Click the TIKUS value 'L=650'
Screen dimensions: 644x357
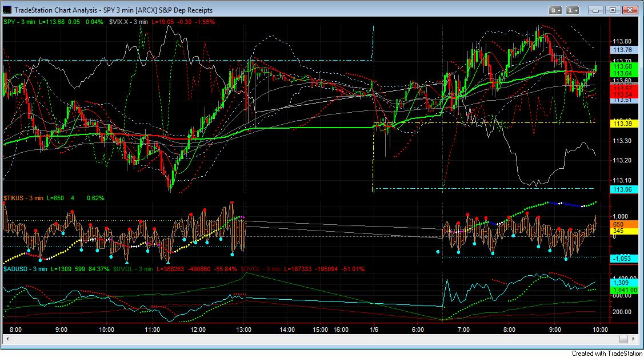coord(55,198)
